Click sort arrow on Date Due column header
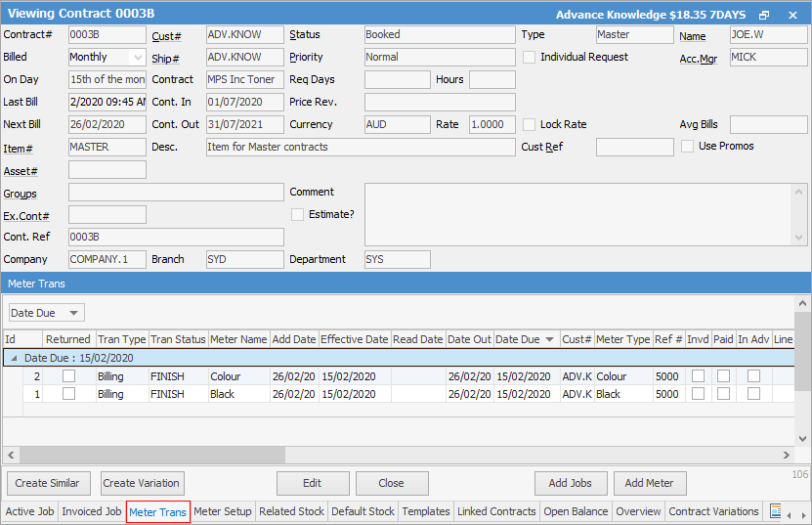The height and width of the screenshot is (525, 812). tap(550, 340)
